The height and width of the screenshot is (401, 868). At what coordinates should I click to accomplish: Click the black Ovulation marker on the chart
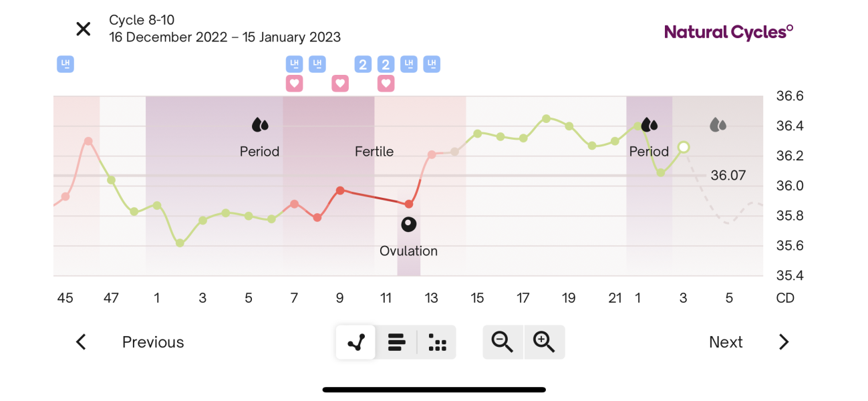[x=408, y=224]
